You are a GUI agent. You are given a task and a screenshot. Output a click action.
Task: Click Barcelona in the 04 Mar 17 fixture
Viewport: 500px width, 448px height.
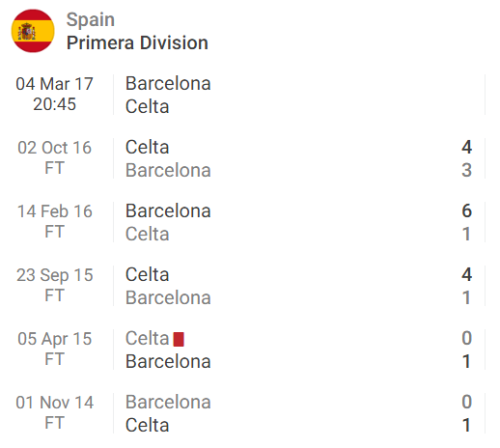pyautogui.click(x=168, y=83)
